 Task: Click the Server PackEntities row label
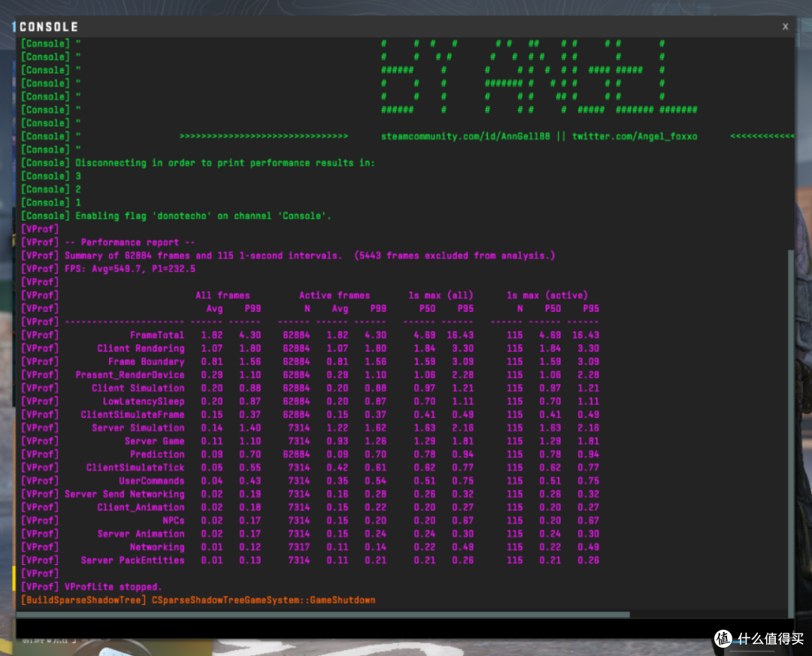tap(132, 561)
